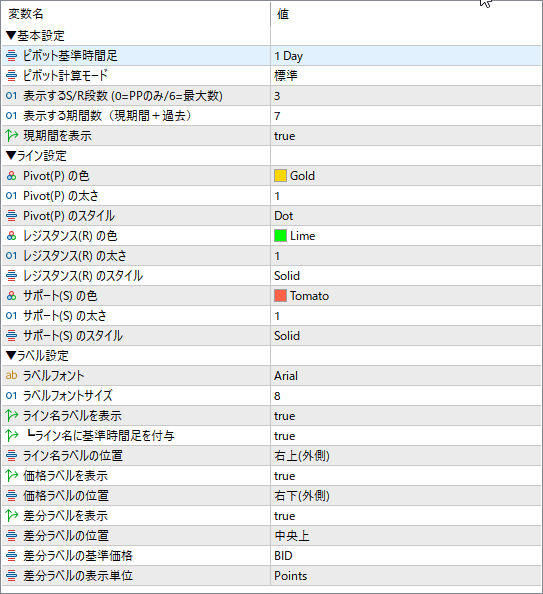Click the enum icon beside サポート(S) のスタイル
Viewport: 543px width, 594px height.
(11, 336)
